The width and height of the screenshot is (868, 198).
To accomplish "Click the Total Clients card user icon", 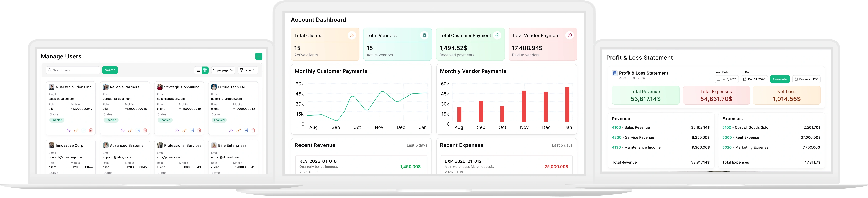I will tap(352, 35).
